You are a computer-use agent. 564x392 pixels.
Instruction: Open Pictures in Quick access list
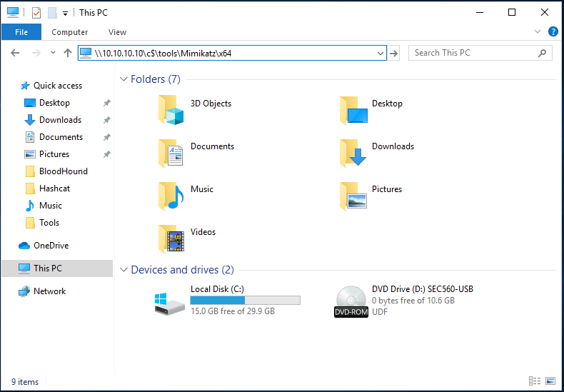tap(54, 154)
